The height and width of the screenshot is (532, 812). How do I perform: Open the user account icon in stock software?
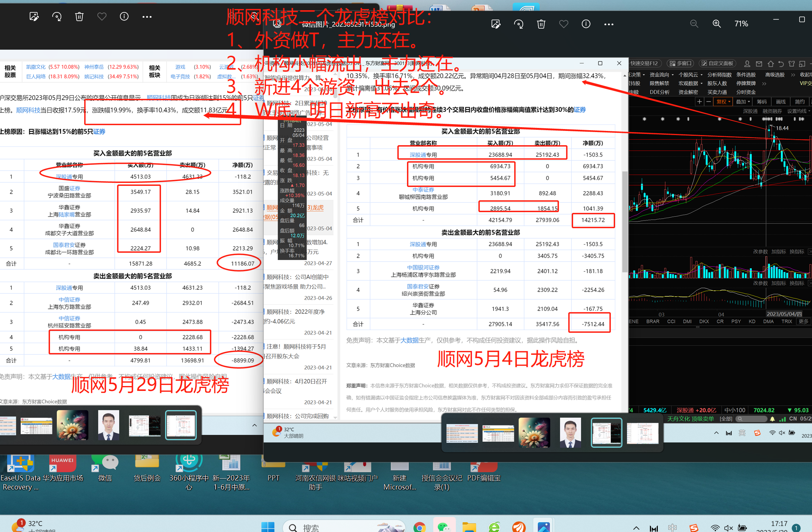[747, 64]
